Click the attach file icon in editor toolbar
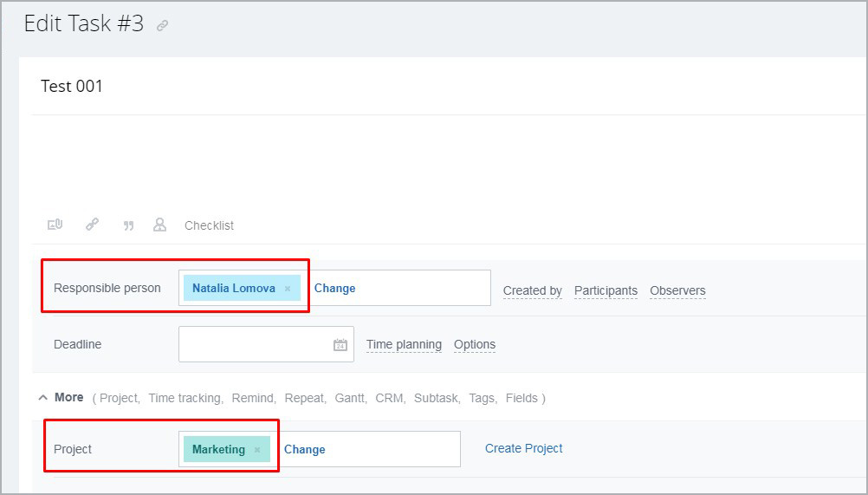This screenshot has height=495, width=868. pyautogui.click(x=55, y=225)
